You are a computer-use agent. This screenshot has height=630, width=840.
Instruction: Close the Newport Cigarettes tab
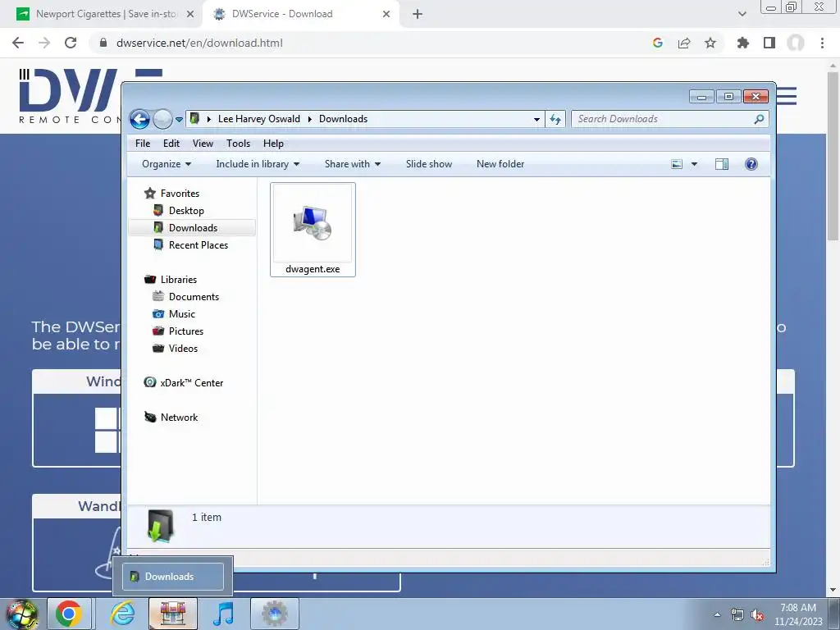[x=190, y=15]
